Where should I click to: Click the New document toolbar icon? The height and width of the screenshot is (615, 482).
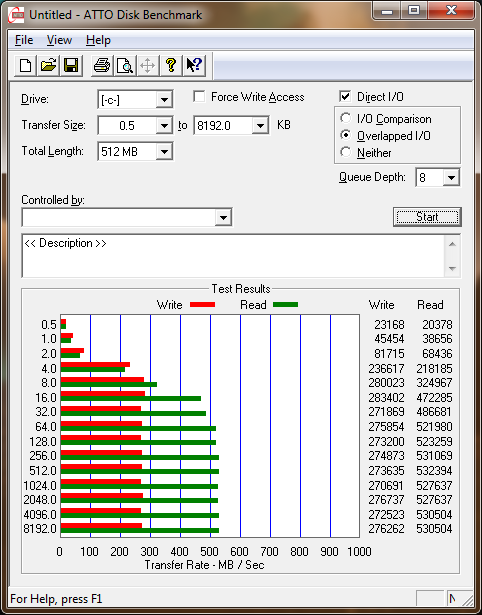[x=25, y=65]
